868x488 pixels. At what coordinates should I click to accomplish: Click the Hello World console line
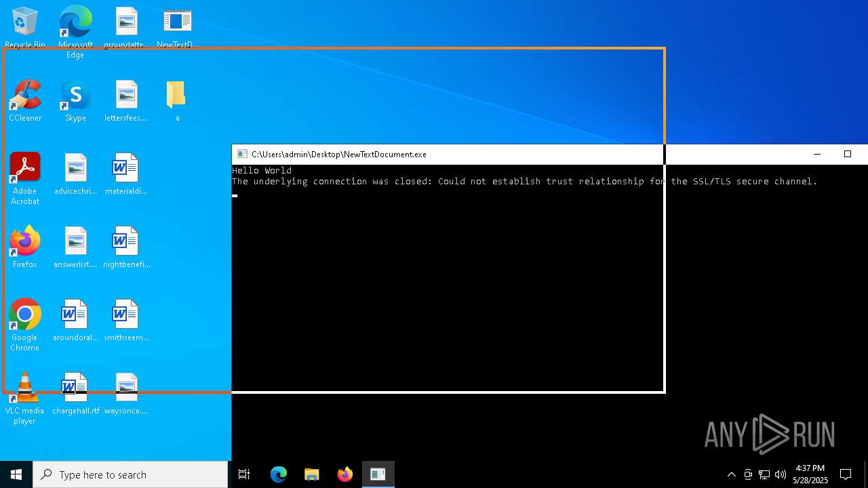262,171
